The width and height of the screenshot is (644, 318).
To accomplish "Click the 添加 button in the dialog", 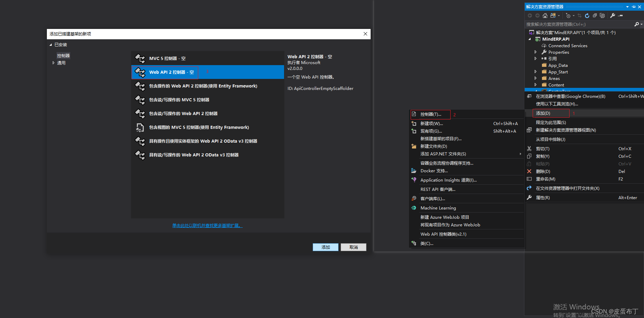I will pyautogui.click(x=325, y=247).
